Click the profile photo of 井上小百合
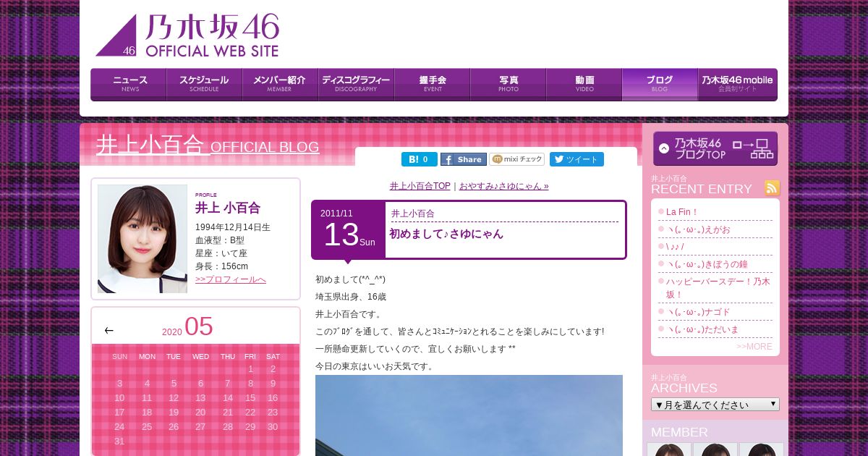 point(142,239)
